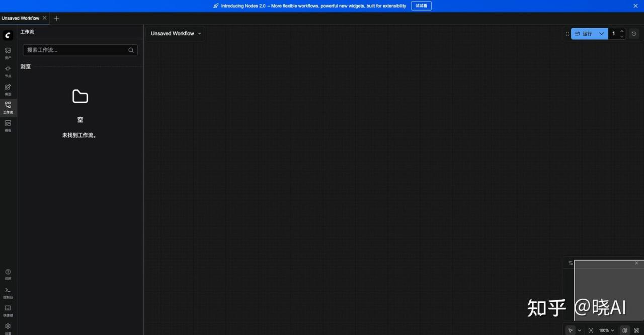Add a new workflow tab

click(56, 18)
